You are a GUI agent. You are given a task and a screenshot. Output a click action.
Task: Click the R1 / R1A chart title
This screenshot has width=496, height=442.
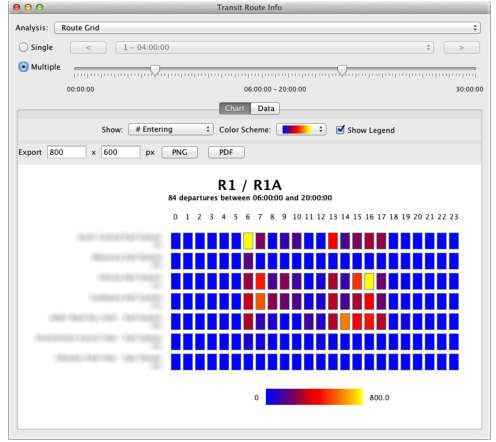(250, 185)
